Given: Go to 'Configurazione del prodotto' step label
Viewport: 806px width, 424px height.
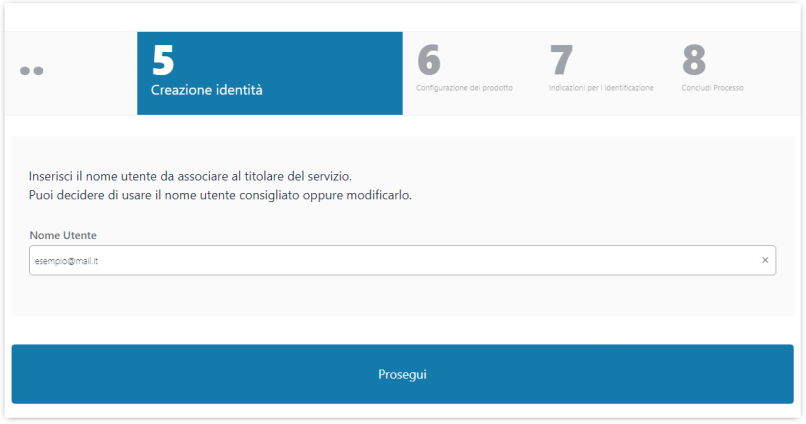Looking at the screenshot, I should [x=464, y=88].
